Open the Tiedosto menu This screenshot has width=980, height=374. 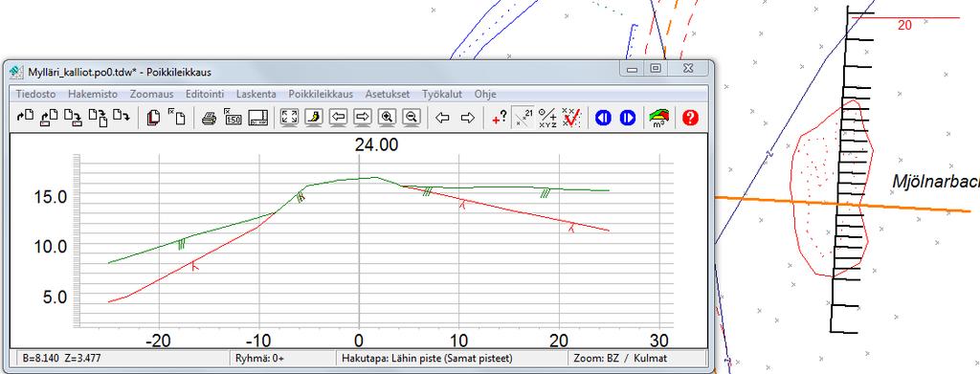tap(35, 95)
